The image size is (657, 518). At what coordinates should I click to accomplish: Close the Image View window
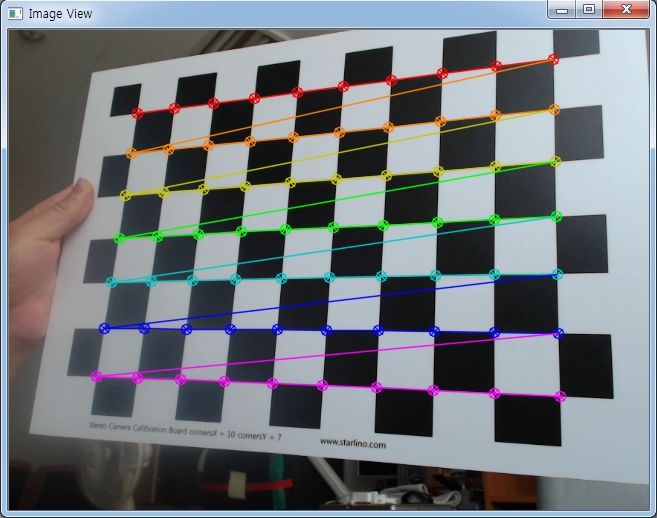pos(626,10)
